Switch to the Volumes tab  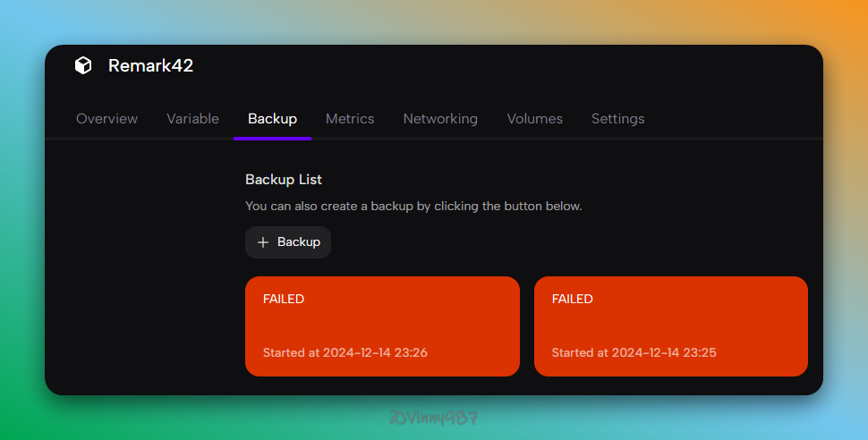(534, 119)
